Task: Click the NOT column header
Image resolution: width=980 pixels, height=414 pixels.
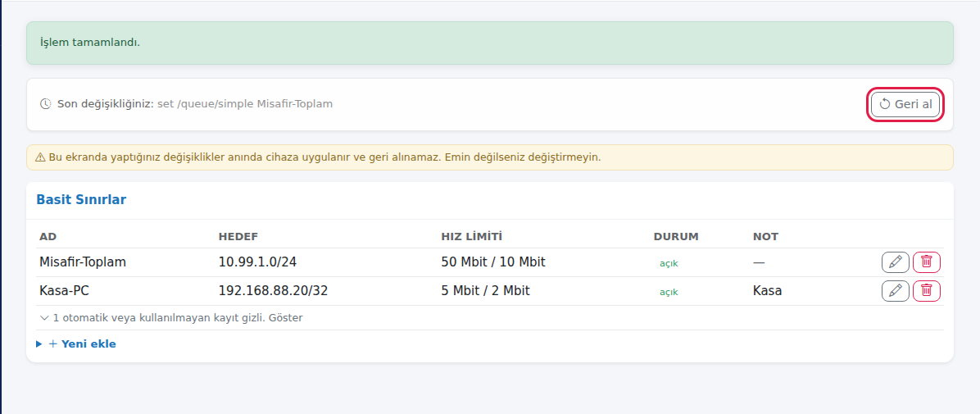Action: click(x=765, y=236)
